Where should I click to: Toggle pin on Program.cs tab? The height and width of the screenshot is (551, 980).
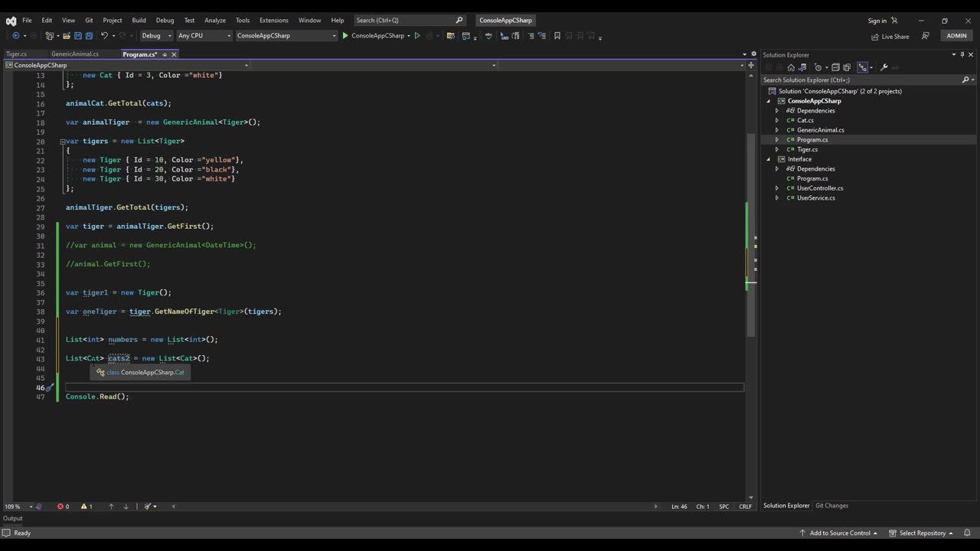164,54
